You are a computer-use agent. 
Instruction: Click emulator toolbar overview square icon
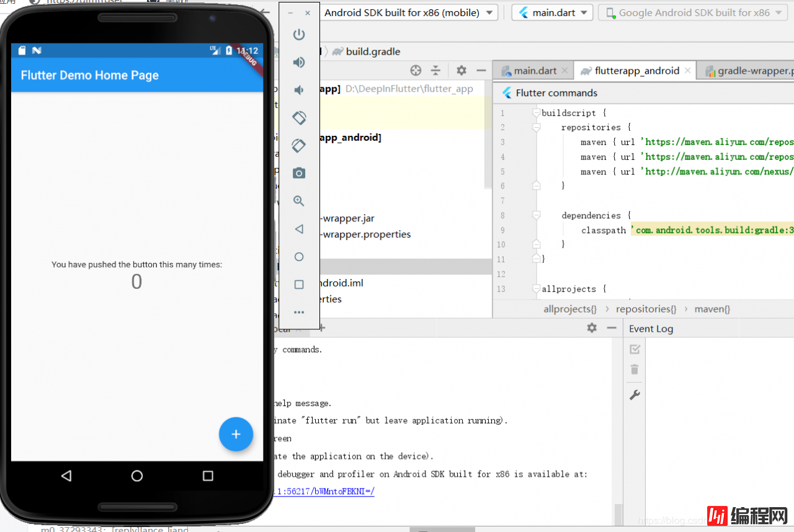pyautogui.click(x=299, y=285)
